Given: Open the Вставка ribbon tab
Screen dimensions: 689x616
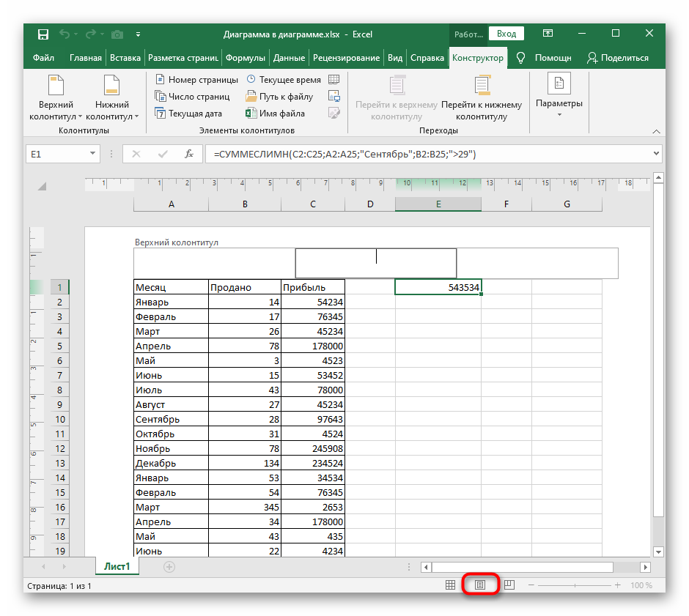Looking at the screenshot, I should (x=125, y=58).
